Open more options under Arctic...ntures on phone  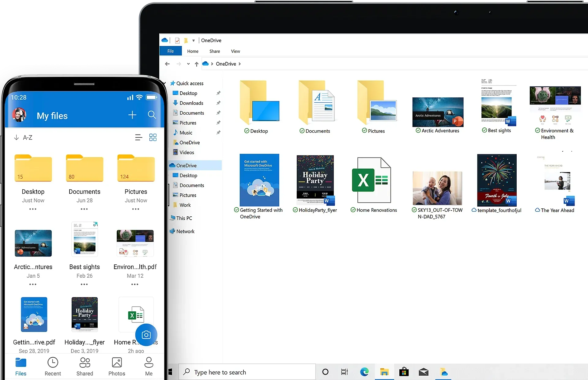33,284
